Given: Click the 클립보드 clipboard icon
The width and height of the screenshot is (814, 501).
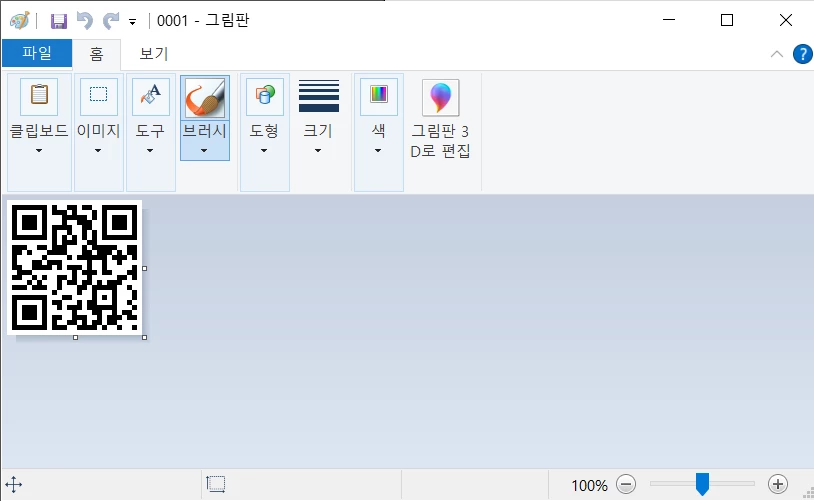Looking at the screenshot, I should 39,96.
